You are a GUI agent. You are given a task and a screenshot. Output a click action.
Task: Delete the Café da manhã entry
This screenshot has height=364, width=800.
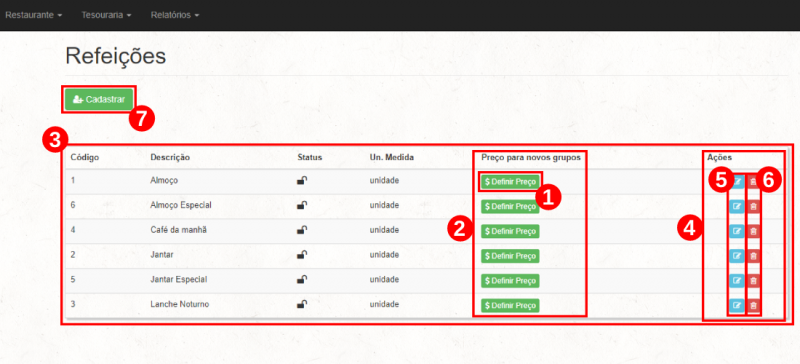point(754,231)
